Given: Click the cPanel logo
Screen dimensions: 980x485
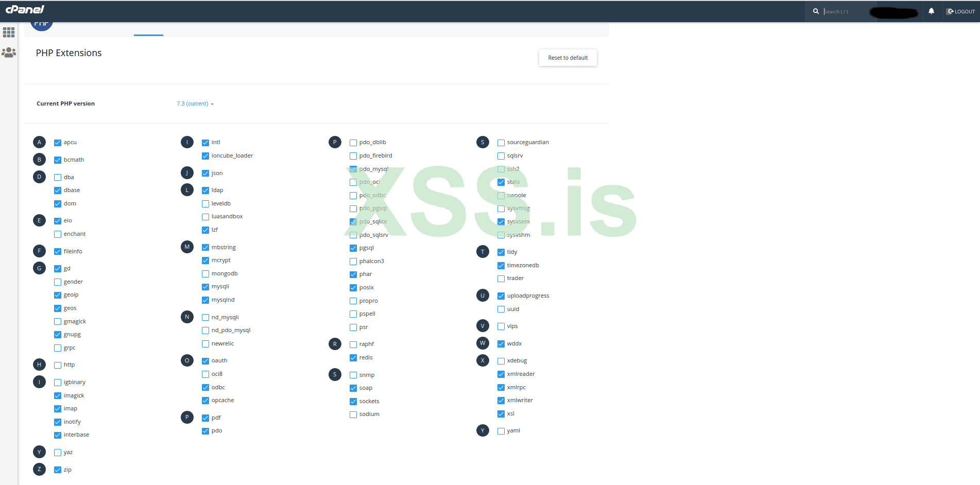Looking at the screenshot, I should [x=25, y=10].
